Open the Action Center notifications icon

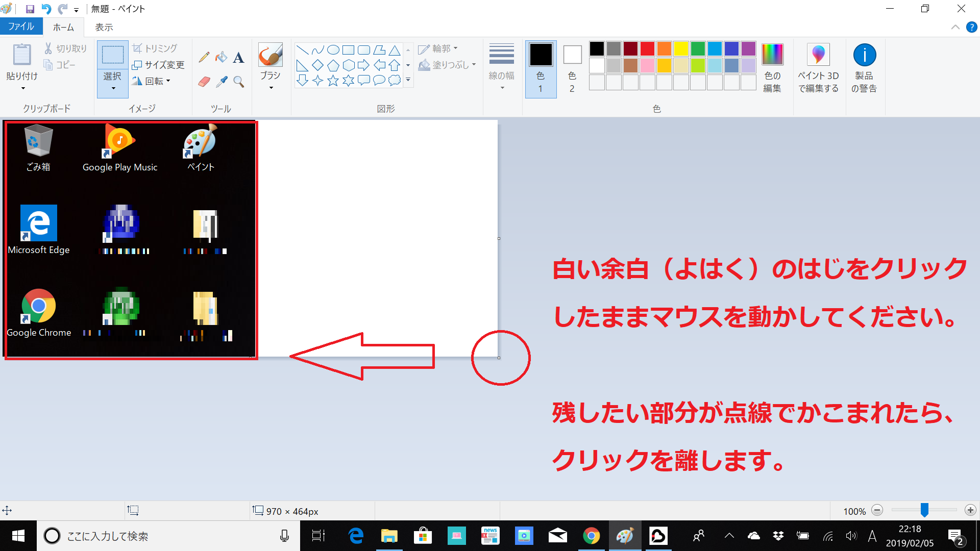pyautogui.click(x=956, y=536)
